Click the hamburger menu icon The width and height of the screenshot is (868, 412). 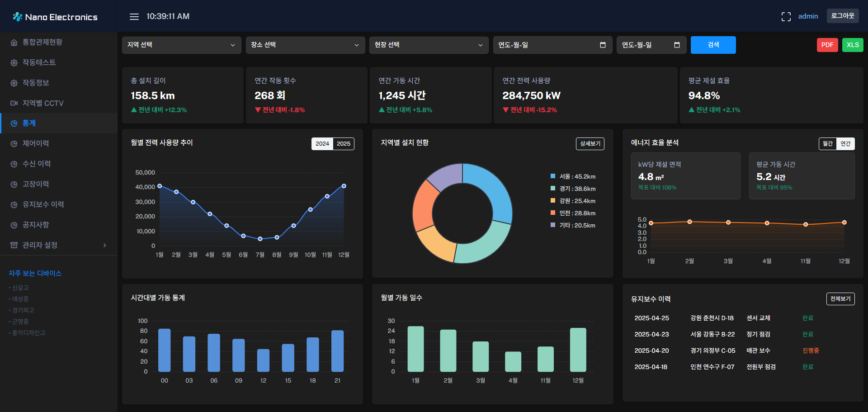(x=134, y=17)
